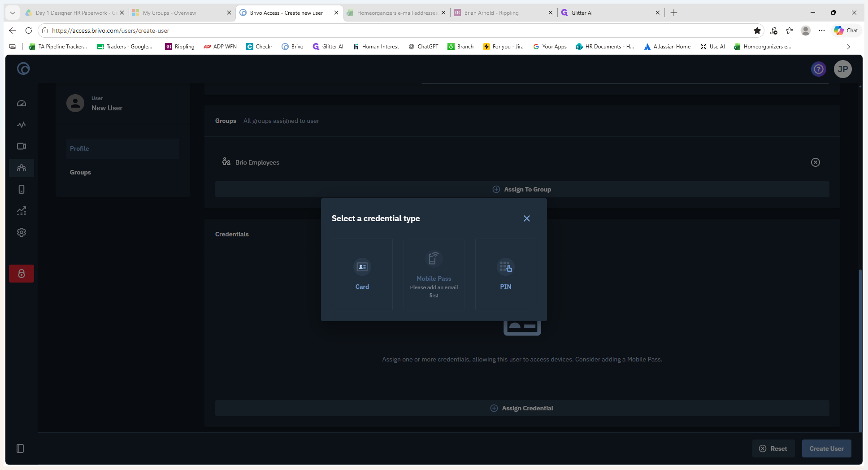Screen dimensions: 868x470
Task: Select the Groups section tab
Action: pos(123,172)
